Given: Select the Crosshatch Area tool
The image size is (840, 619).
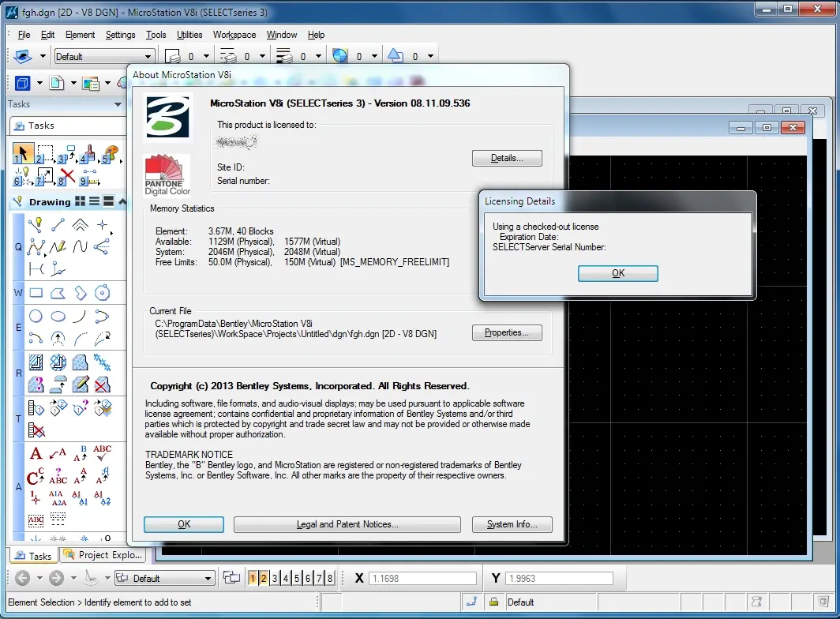Looking at the screenshot, I should tap(58, 363).
